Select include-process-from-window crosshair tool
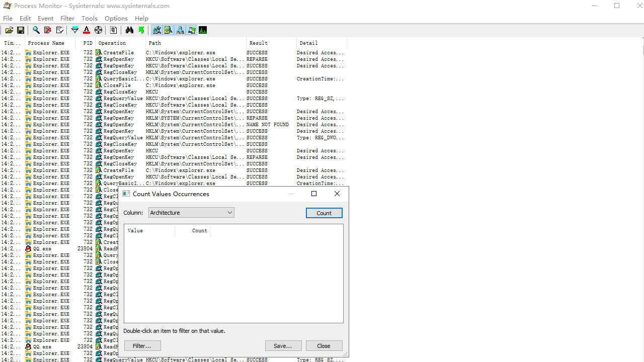 point(98,30)
